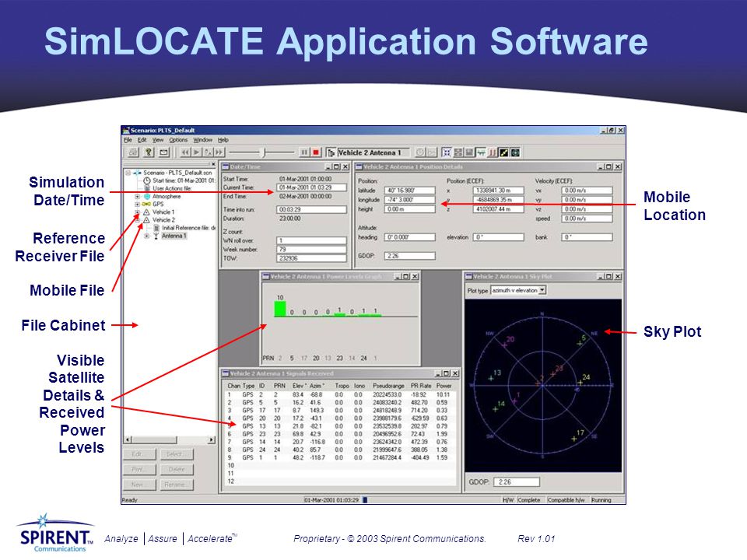Click the longitude field
The height and width of the screenshot is (560, 747).
[x=410, y=200]
